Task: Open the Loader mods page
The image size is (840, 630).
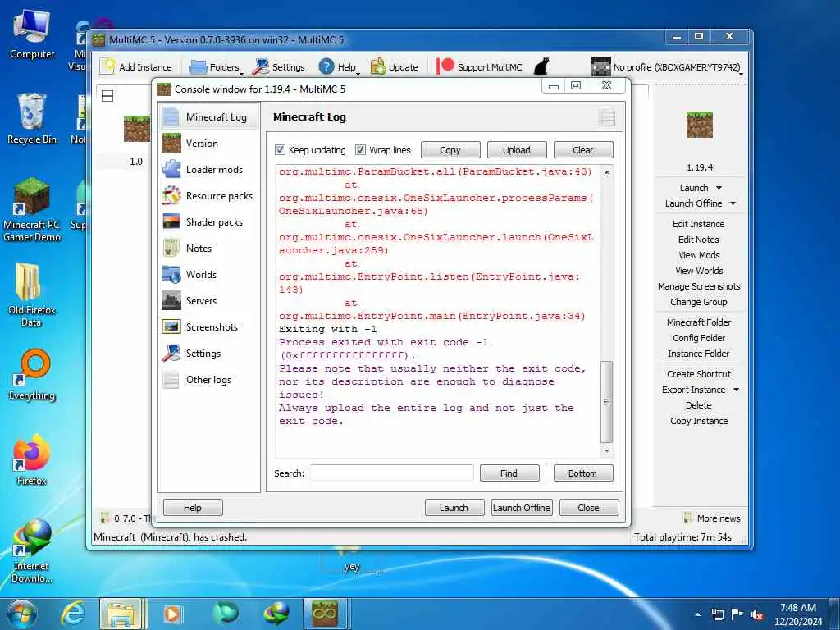Action: click(x=209, y=169)
